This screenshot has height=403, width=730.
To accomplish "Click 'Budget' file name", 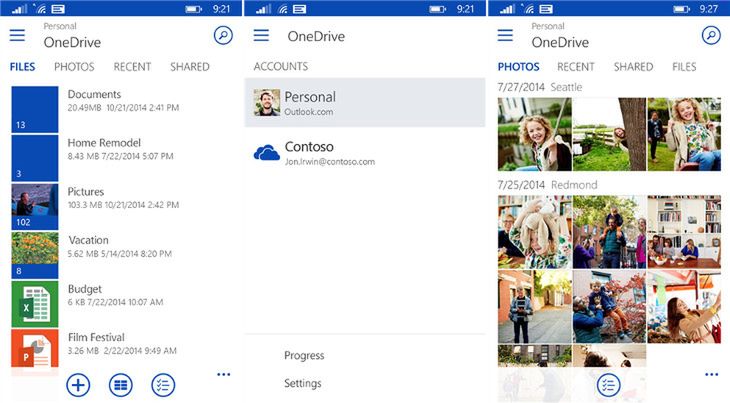I will coord(84,289).
